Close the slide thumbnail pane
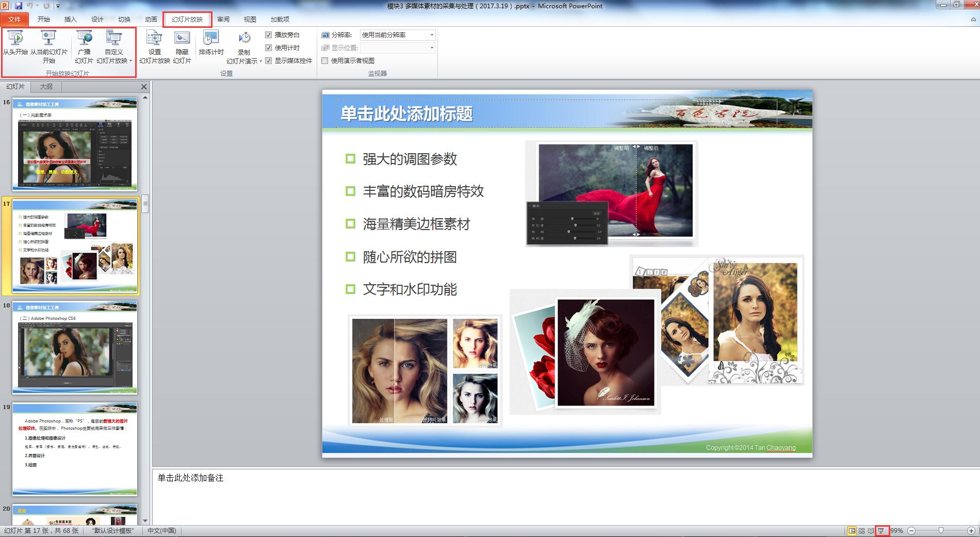This screenshot has height=537, width=980. [x=144, y=87]
